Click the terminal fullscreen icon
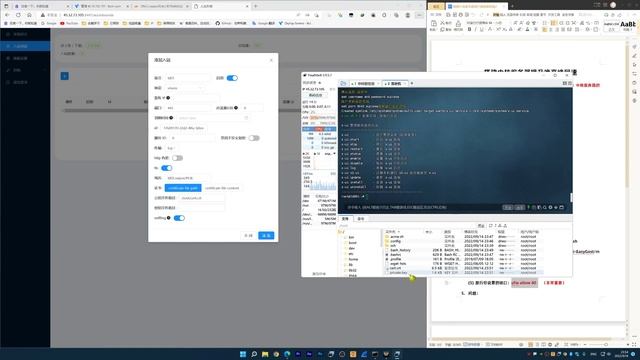The width and height of the screenshot is (640, 360). 561,207
